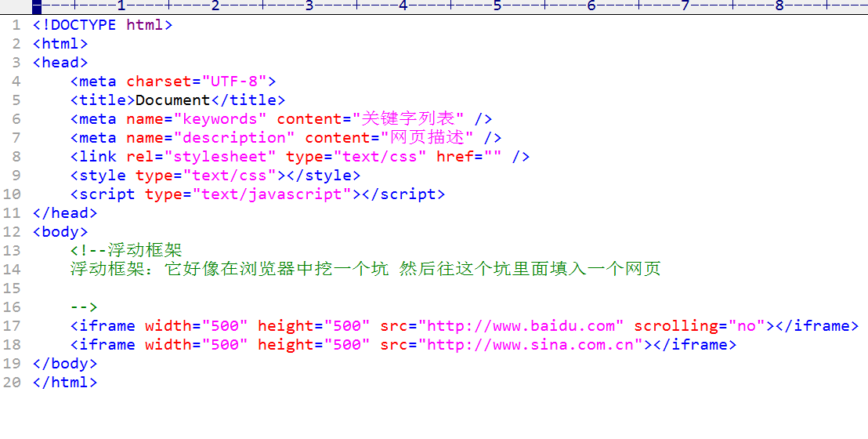Select the "UTF-8" charset value
Viewport: 868px width, 439px height.
[234, 82]
